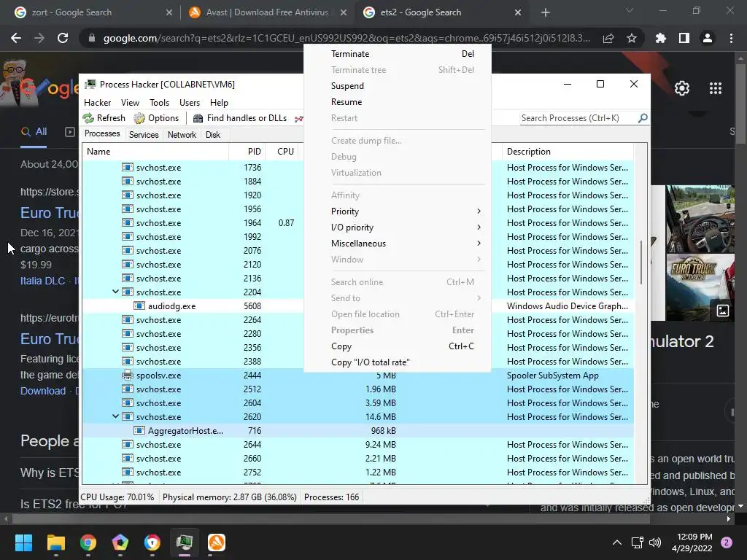Click the AggregatorHost.exe process icon
The width and height of the screenshot is (747, 560).
139,430
